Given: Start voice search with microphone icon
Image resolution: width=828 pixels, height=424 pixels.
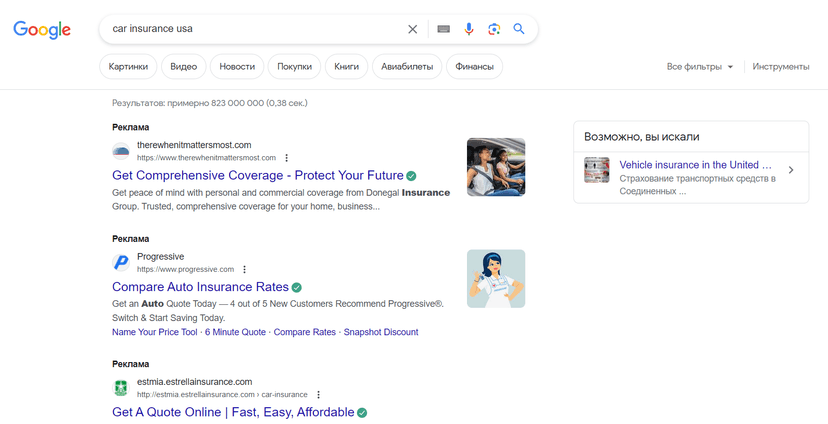Looking at the screenshot, I should pos(469,29).
